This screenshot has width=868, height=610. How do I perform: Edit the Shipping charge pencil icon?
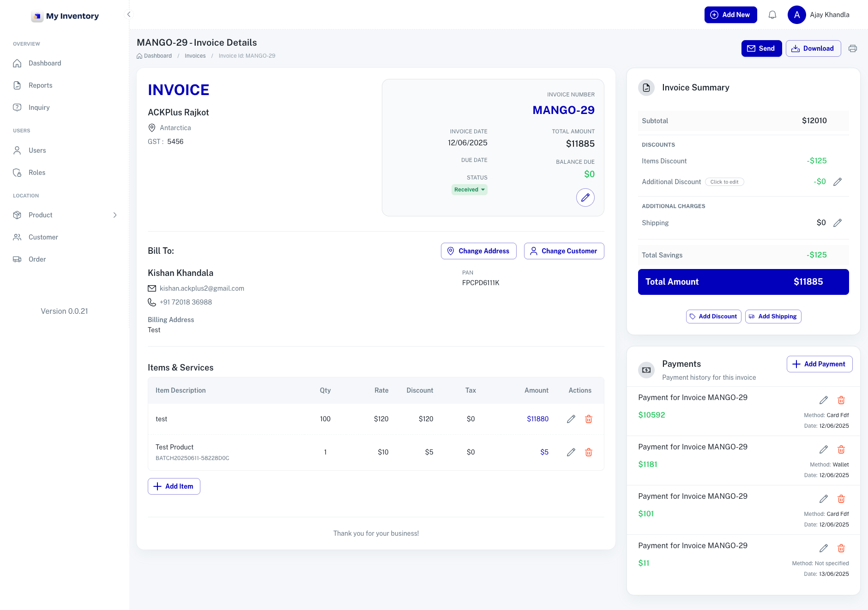837,223
